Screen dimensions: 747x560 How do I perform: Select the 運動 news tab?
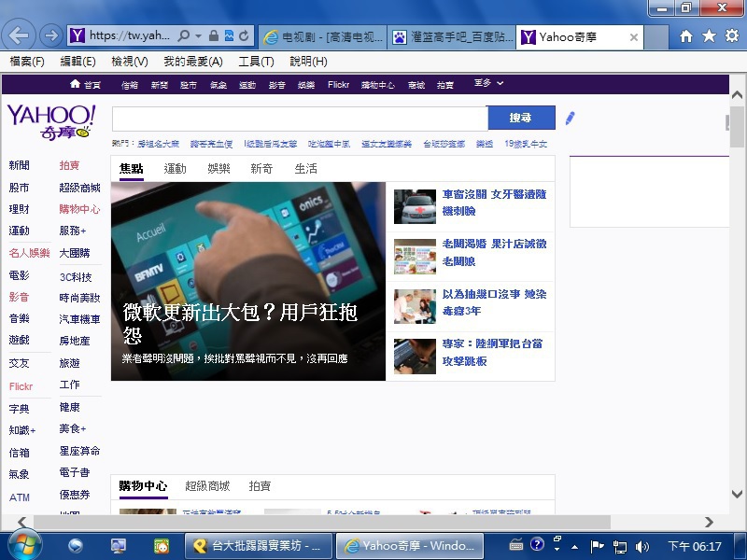tap(175, 169)
